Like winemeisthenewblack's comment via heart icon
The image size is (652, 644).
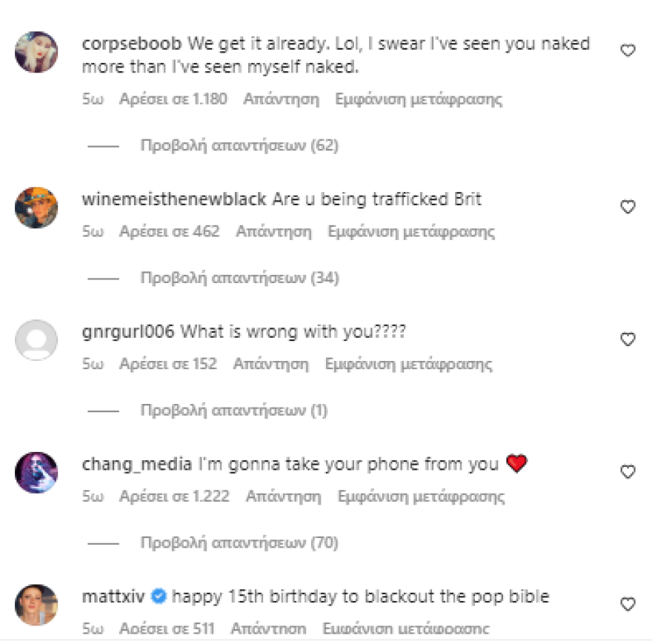[629, 208]
